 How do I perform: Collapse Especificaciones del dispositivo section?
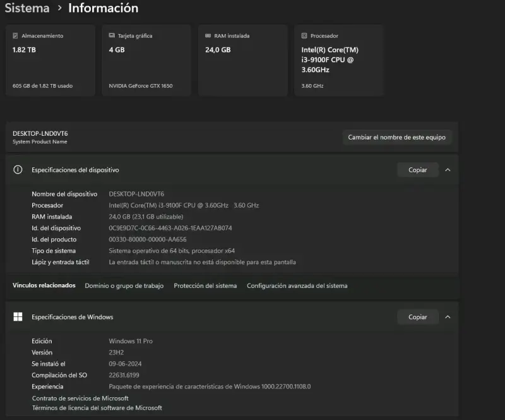448,170
